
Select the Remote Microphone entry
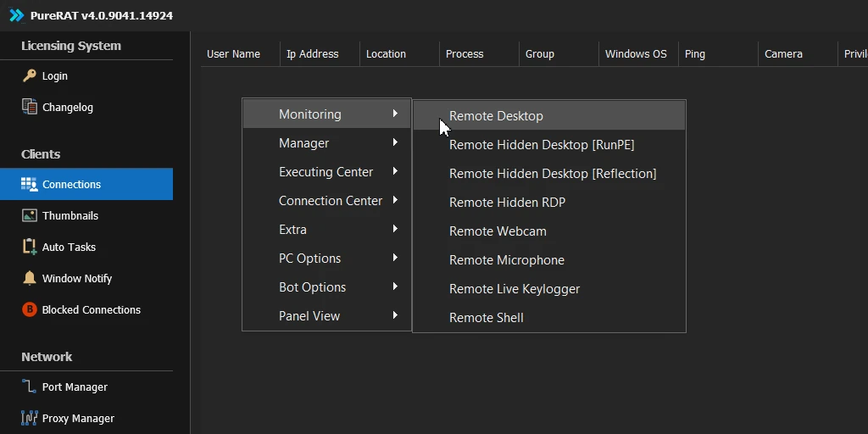pos(549,259)
